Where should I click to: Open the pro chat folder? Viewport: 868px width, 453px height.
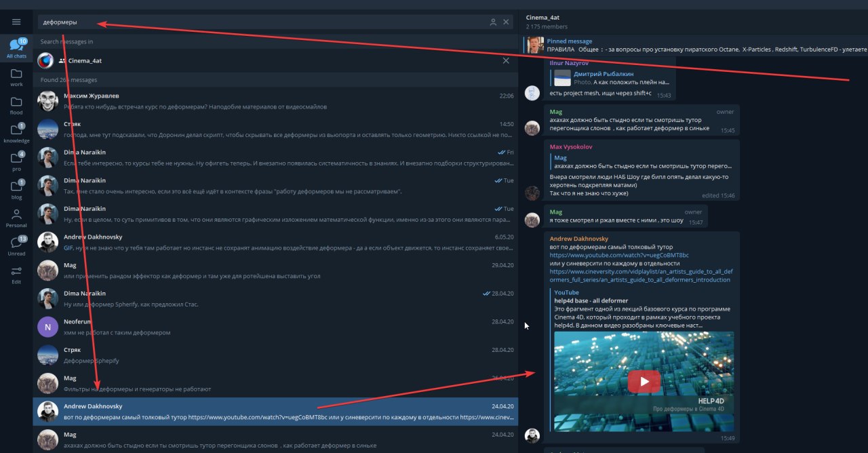[x=16, y=161]
